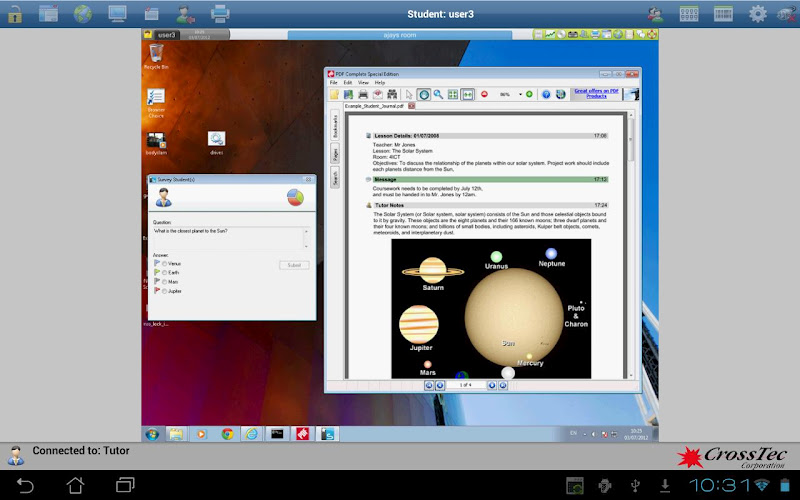
Task: Select the Venus answer option
Action: pyautogui.click(x=164, y=263)
